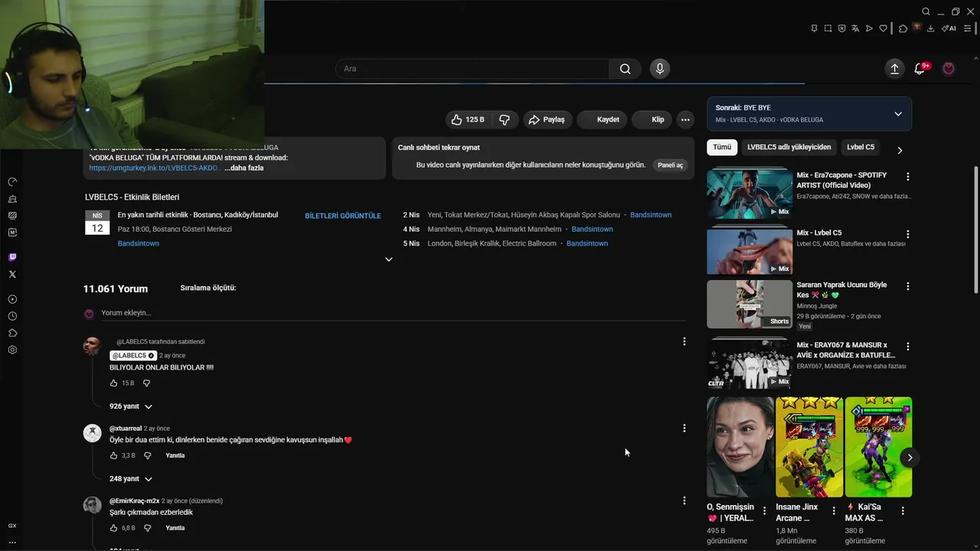Viewport: 980px width, 551px height.
Task: Open the page translate icon
Action: click(855, 28)
